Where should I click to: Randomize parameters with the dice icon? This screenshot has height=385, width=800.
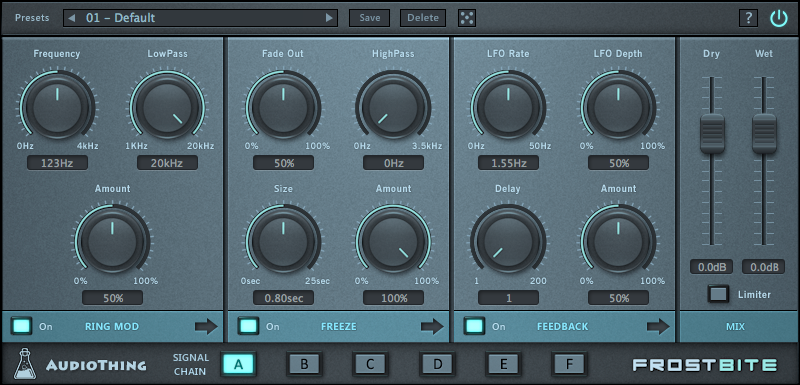click(466, 18)
